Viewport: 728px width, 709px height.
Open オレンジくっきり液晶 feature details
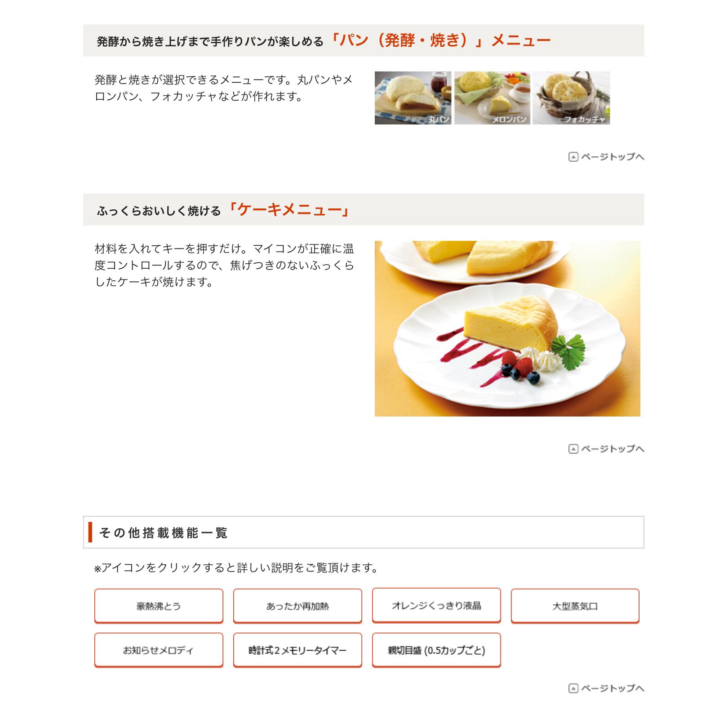(x=436, y=605)
